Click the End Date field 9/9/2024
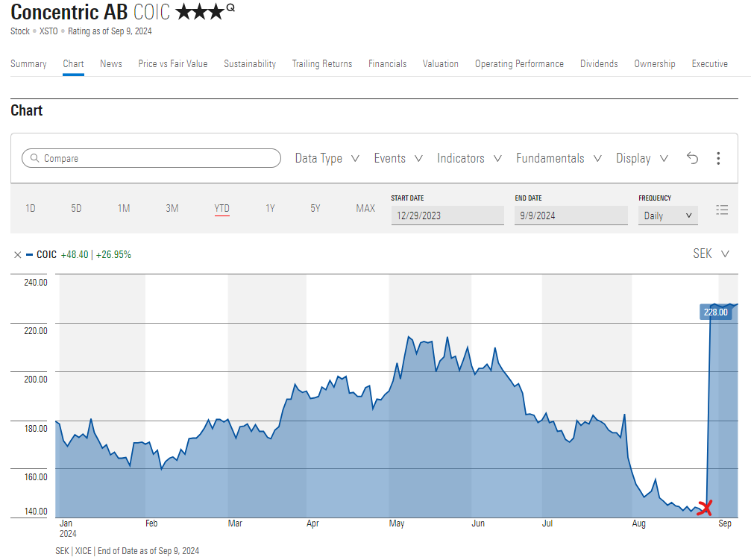This screenshot has width=751, height=560. (x=571, y=215)
